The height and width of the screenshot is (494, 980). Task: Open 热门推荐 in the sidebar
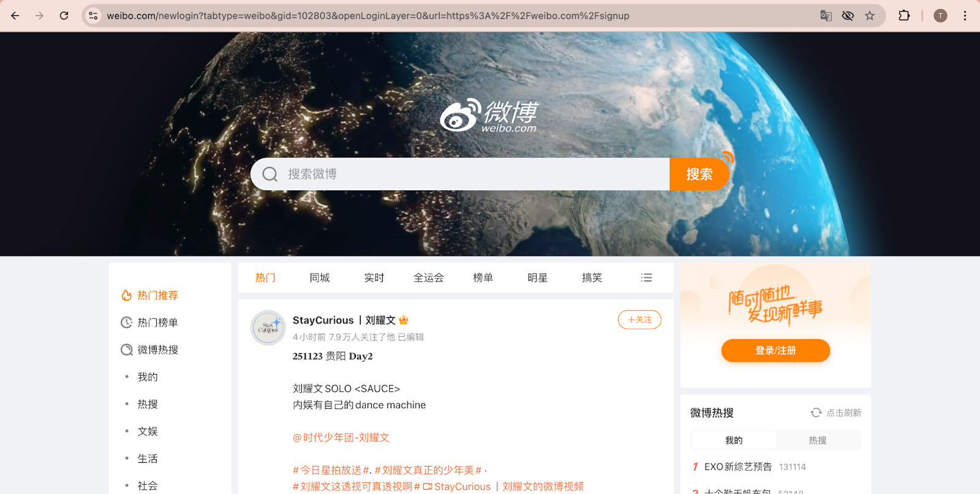coord(157,295)
